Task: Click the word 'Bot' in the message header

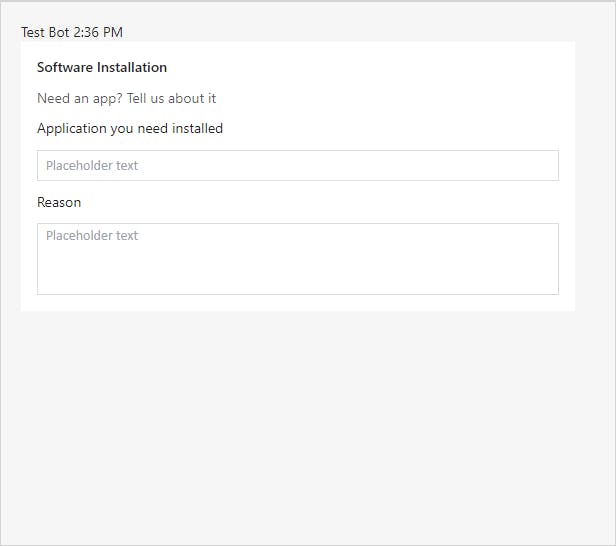Action: [x=59, y=32]
